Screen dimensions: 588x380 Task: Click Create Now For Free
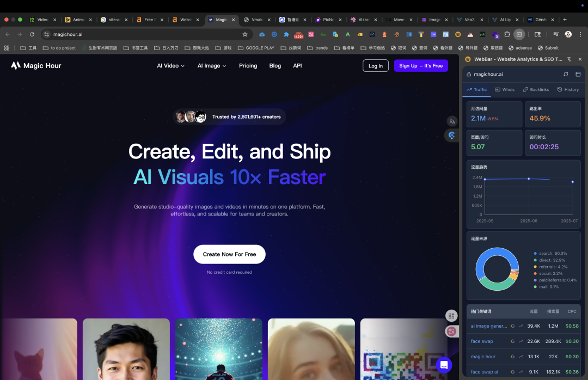tap(230, 254)
